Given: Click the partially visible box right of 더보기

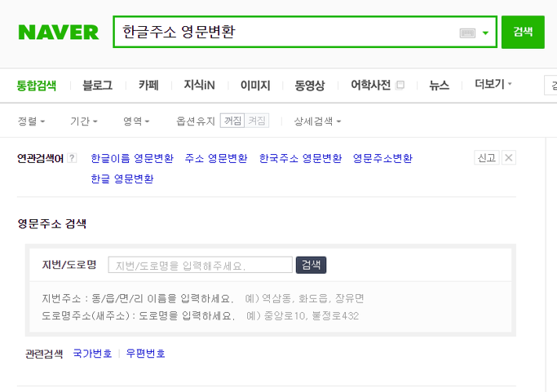Looking at the screenshot, I should pyautogui.click(x=550, y=86).
